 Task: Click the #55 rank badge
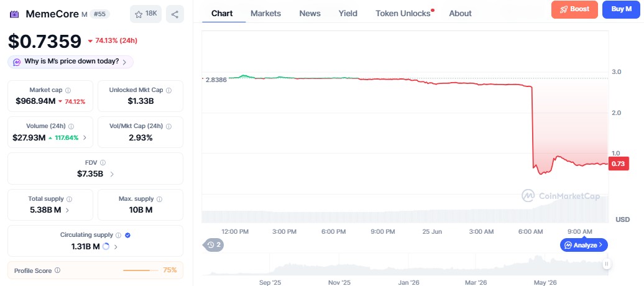pos(99,14)
